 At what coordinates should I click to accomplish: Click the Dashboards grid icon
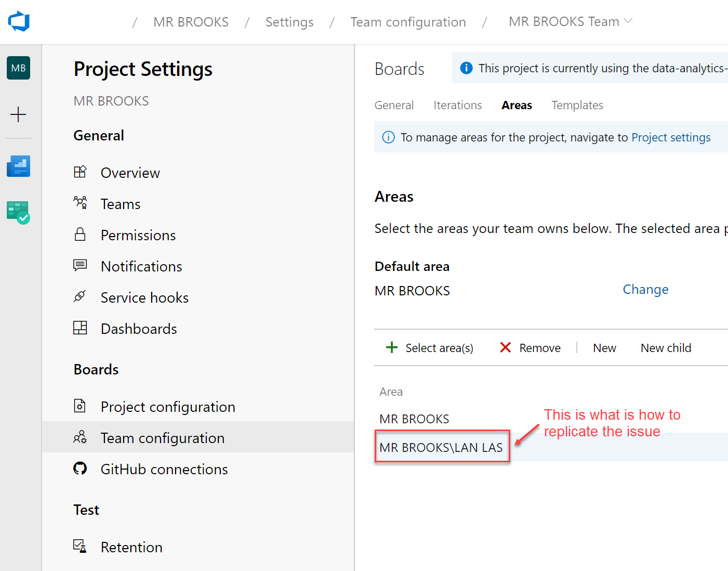[81, 328]
